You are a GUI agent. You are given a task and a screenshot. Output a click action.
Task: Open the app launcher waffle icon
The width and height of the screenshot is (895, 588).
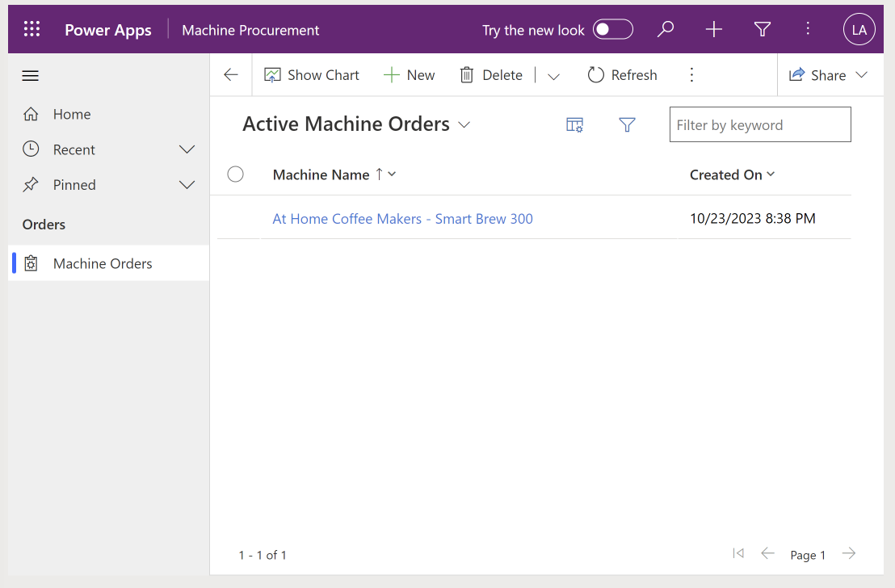click(32, 29)
